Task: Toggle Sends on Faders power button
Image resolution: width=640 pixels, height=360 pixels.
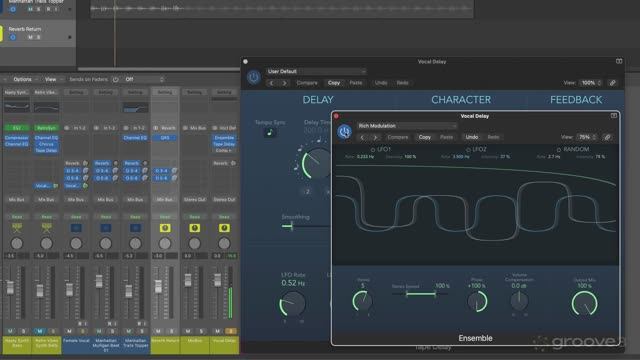Action: coord(116,79)
